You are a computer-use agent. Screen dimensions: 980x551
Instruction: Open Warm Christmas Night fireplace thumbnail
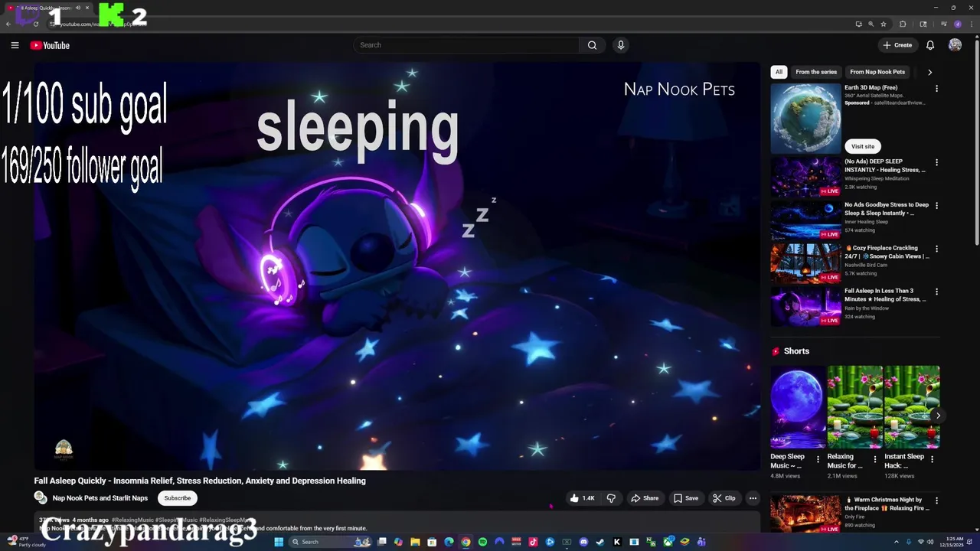pos(805,514)
